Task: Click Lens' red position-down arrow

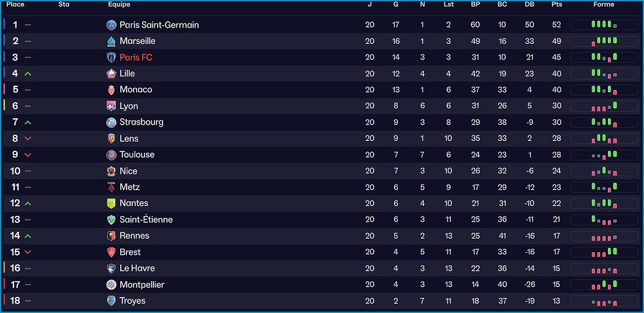Action: (28, 139)
